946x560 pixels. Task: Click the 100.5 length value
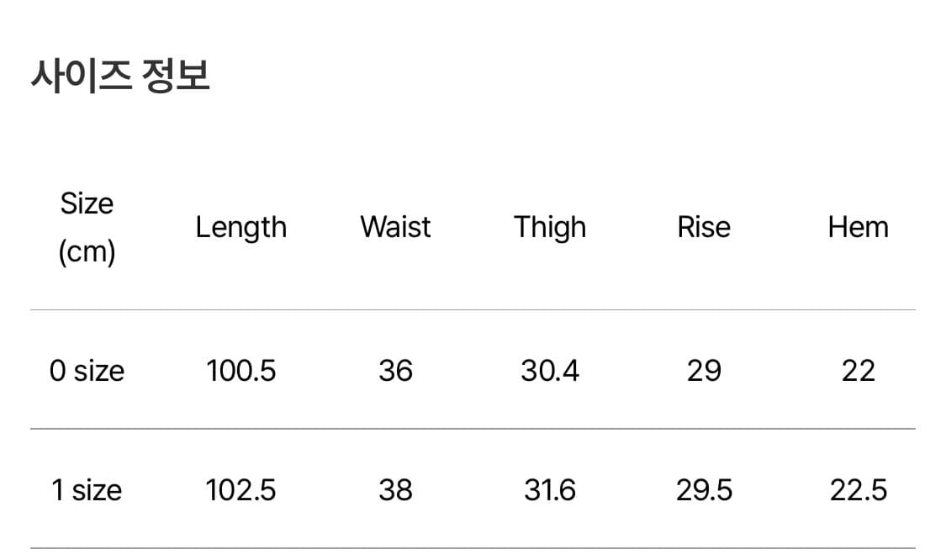(x=240, y=370)
